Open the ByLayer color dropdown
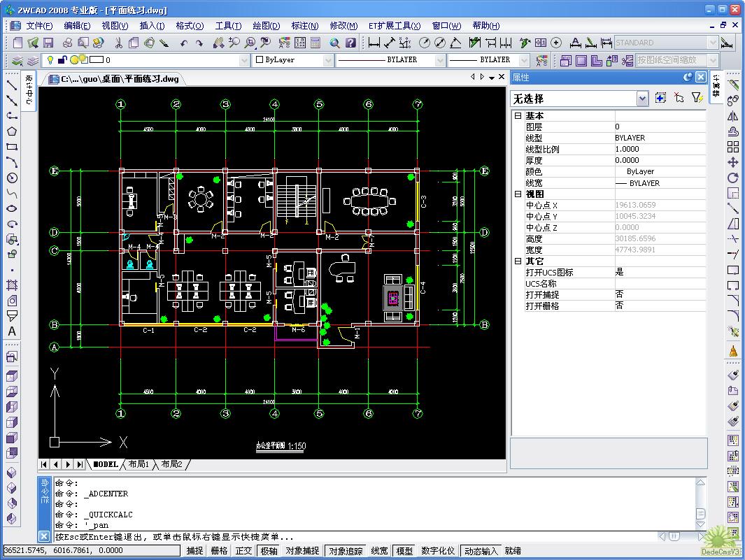This screenshot has height=560, width=745. pos(328,61)
